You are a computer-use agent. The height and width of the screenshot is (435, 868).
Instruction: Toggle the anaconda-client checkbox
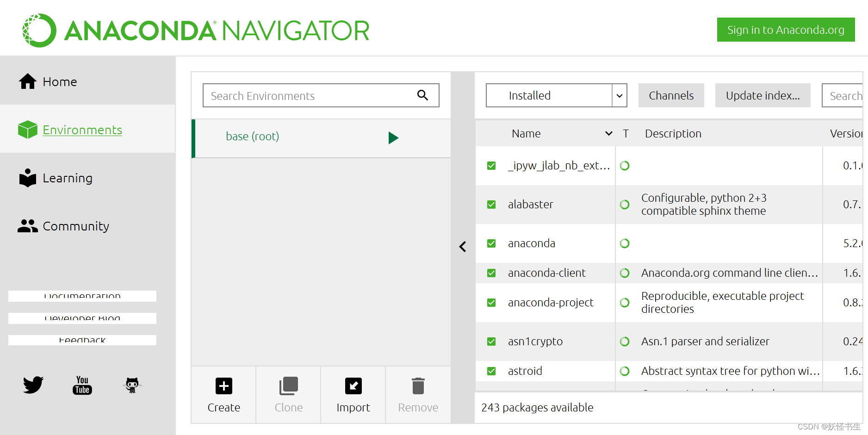(x=491, y=273)
